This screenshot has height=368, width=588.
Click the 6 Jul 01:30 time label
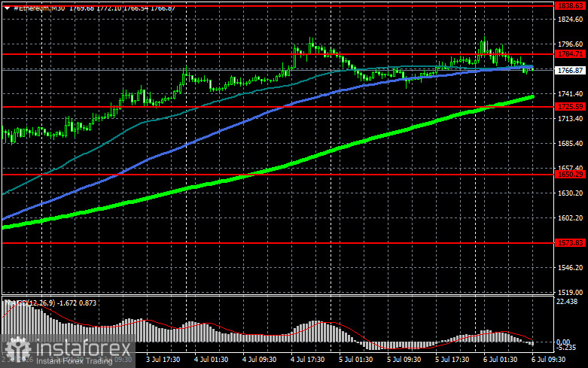coord(500,360)
